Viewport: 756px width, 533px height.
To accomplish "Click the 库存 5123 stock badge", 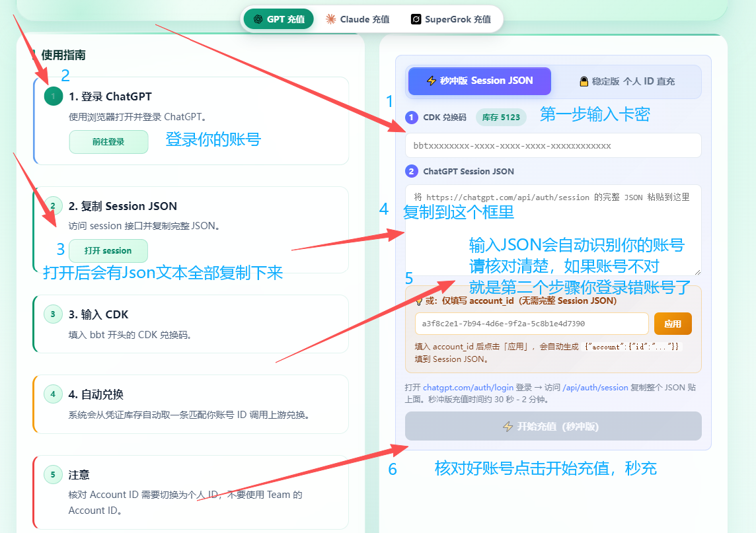I will pyautogui.click(x=501, y=117).
